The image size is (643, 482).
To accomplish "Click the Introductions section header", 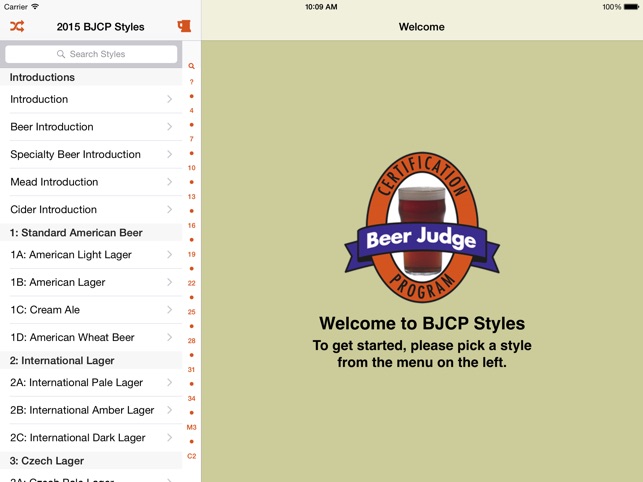I will (91, 77).
